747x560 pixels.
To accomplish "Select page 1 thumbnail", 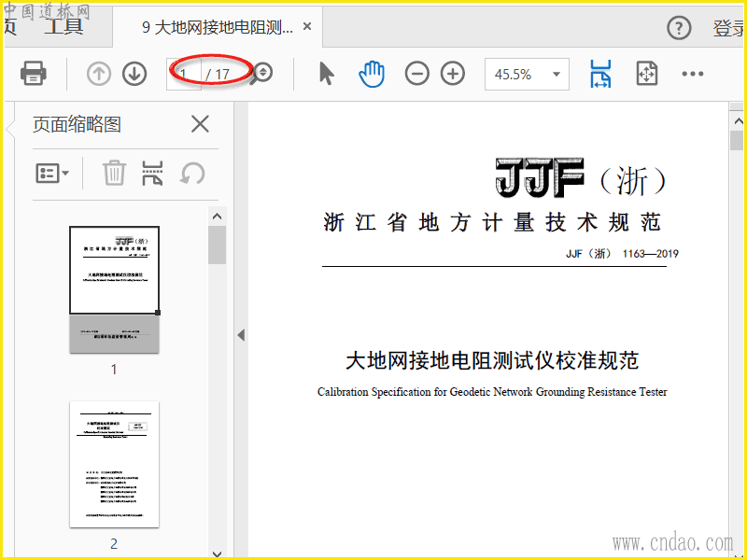I will tap(114, 289).
